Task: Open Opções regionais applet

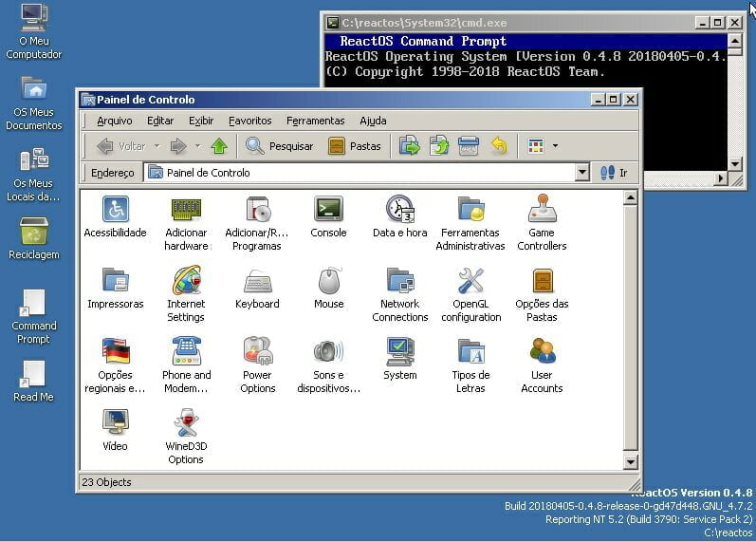Action: pyautogui.click(x=115, y=351)
